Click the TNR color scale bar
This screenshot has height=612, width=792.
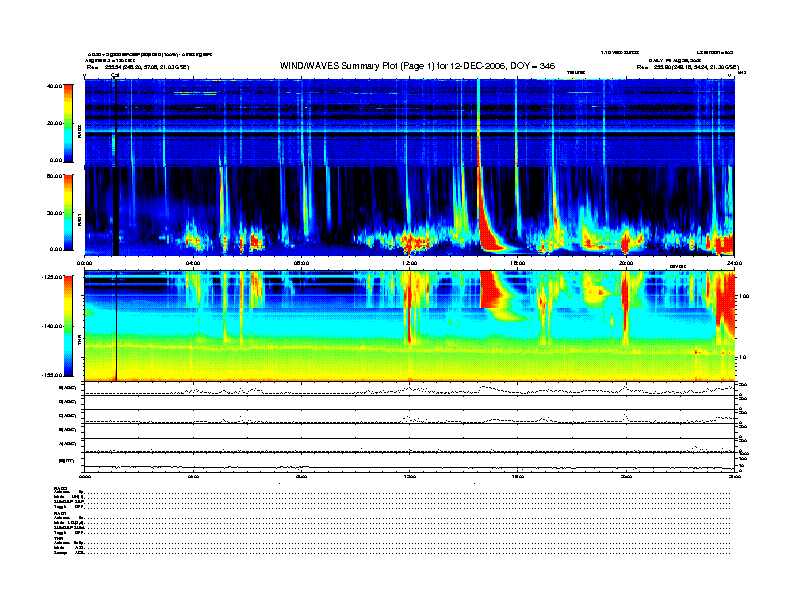click(x=68, y=326)
